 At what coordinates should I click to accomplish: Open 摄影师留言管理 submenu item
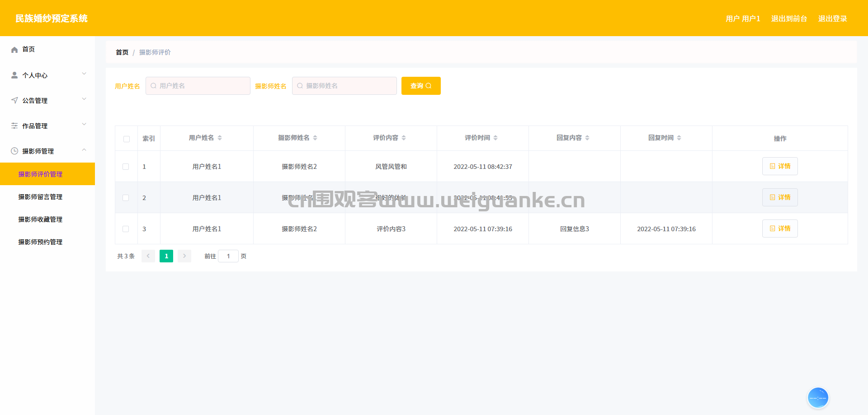tap(47, 196)
